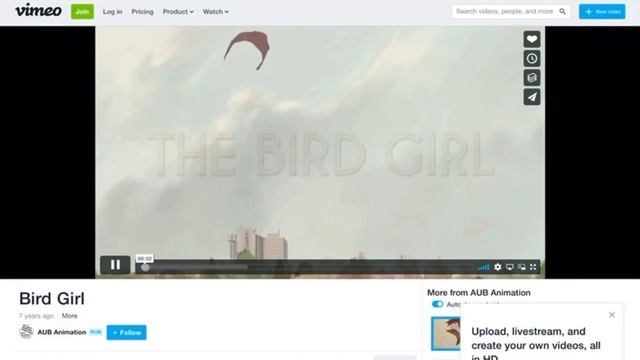Image resolution: width=640 pixels, height=360 pixels.
Task: Toggle the Autoplay switch
Action: (x=437, y=304)
